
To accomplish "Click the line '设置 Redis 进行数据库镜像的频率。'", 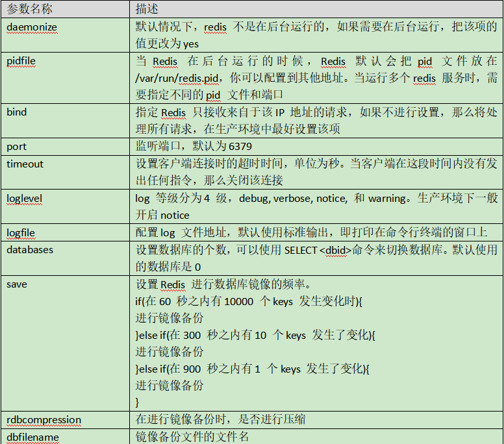I will [x=223, y=284].
